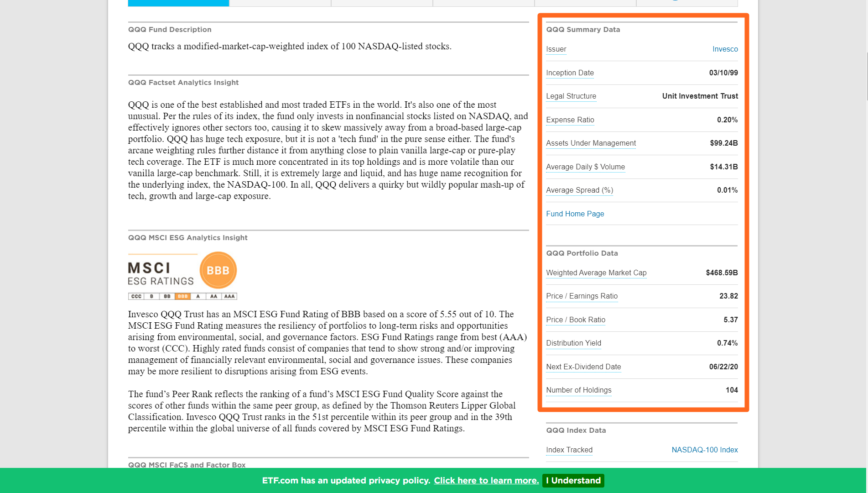Screen dimensions: 868x493
Task: Click the Inception Date label
Action: (x=570, y=73)
